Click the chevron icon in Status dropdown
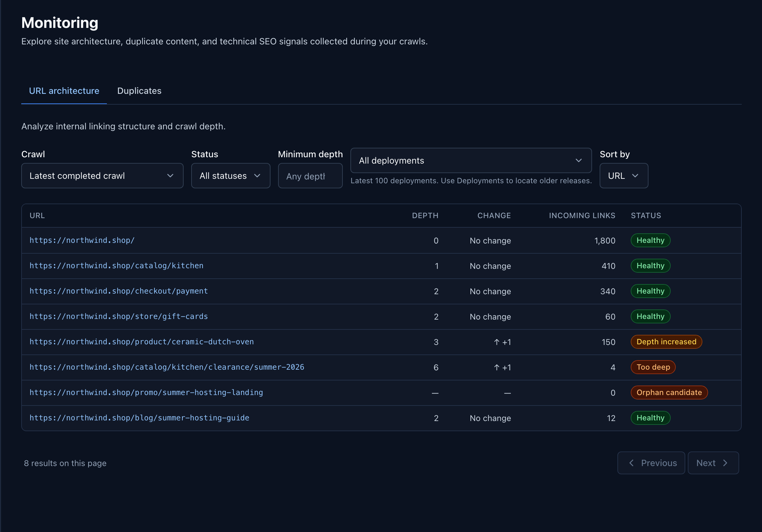 [257, 176]
